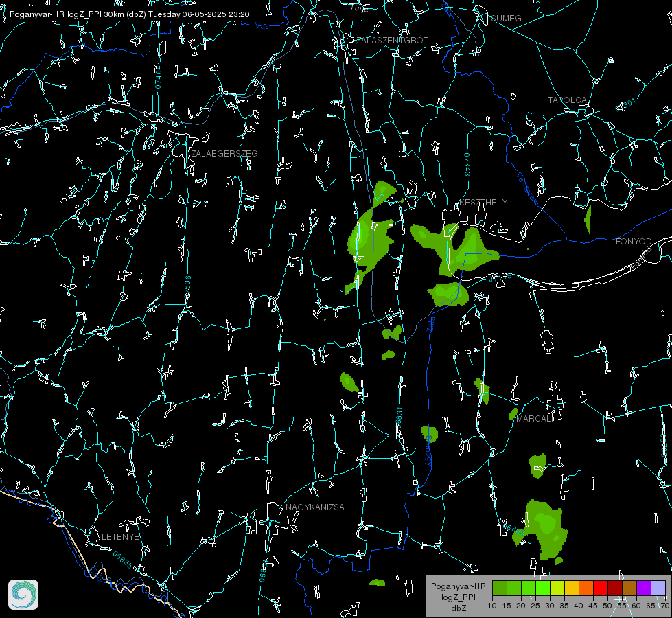This screenshot has width=672, height=618.
Task: Click the SÜMEG town label
Action: click(x=506, y=18)
